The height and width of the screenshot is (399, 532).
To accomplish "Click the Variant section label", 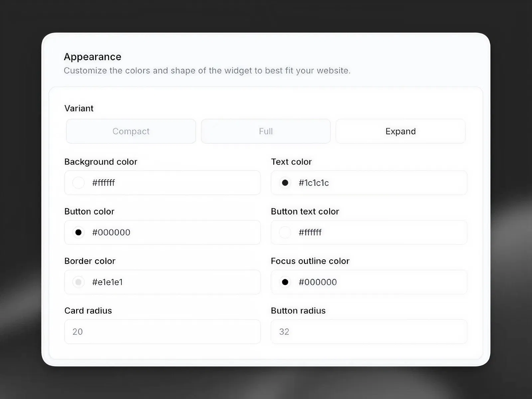I will [x=79, y=108].
